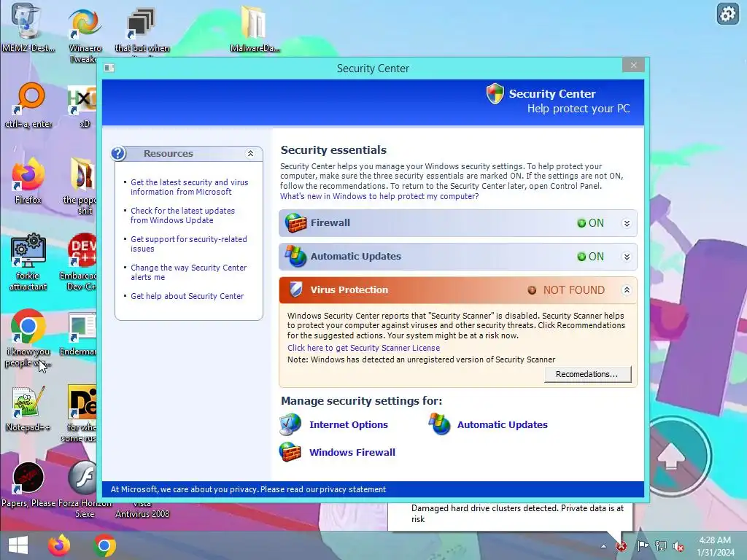The image size is (747, 560).
Task: Open 'Get help about Security Center' link
Action: point(187,296)
